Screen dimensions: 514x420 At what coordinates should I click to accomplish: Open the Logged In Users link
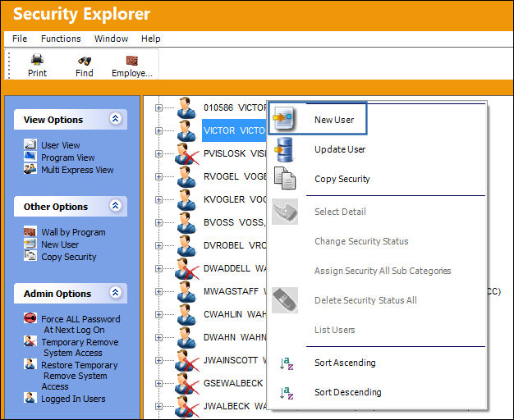pos(73,399)
